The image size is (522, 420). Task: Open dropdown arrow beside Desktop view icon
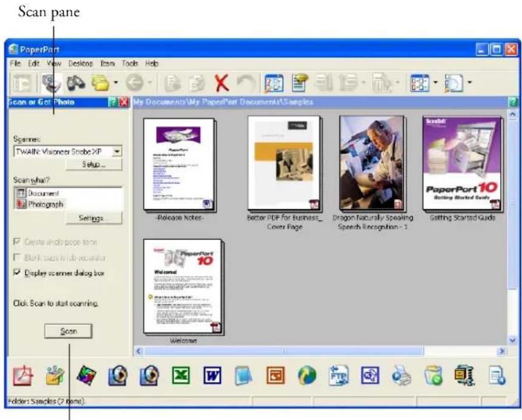435,82
